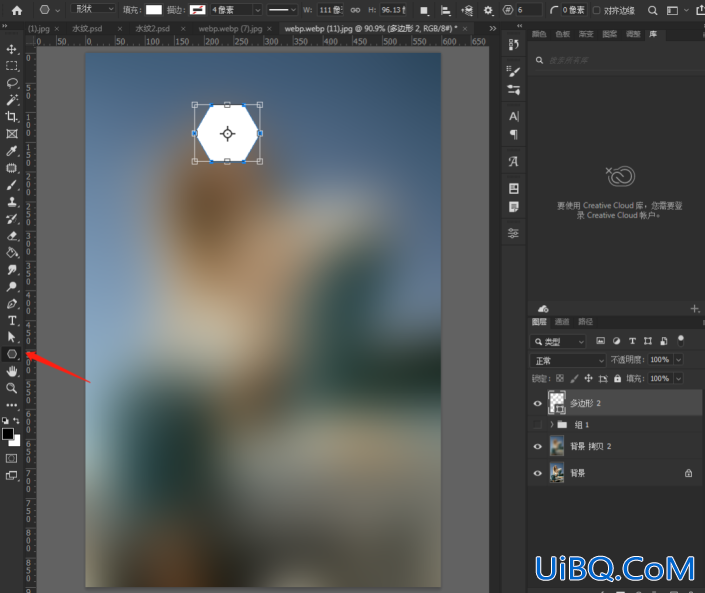Screen dimensions: 705x593
Task: Select the Spot Healing tool
Action: point(12,168)
